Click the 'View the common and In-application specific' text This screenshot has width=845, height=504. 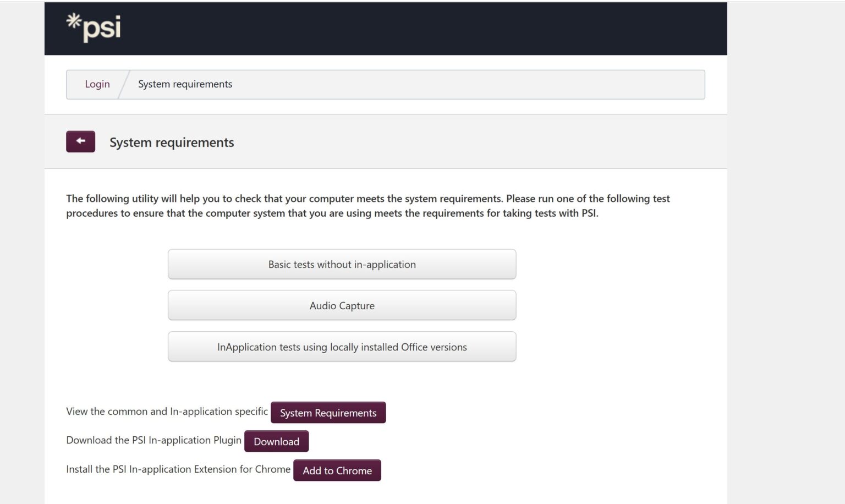167,412
